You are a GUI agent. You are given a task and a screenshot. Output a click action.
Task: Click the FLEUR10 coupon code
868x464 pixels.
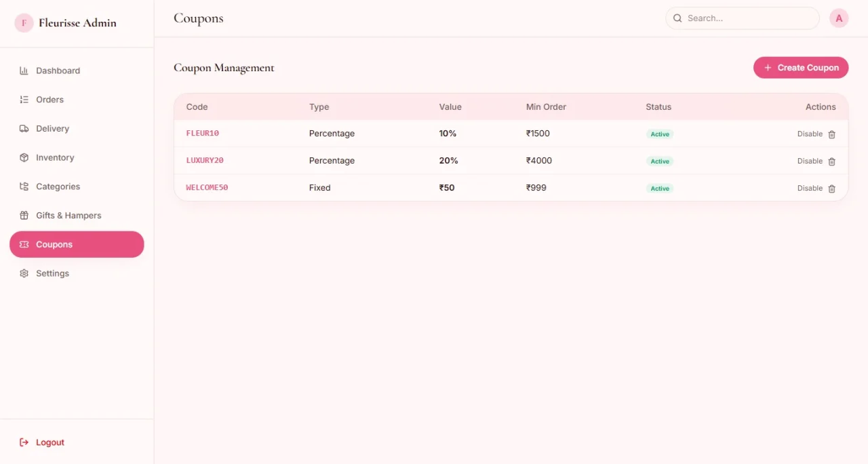tap(203, 134)
